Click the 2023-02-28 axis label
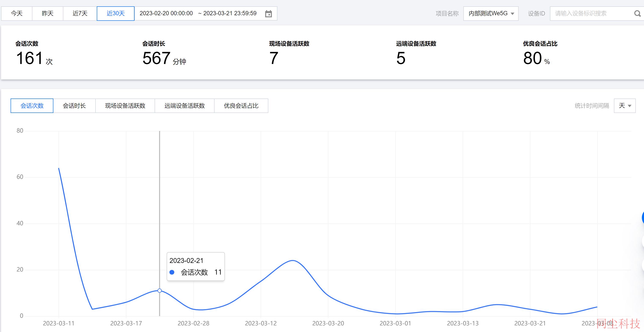Image resolution: width=644 pixels, height=332 pixels. click(194, 323)
